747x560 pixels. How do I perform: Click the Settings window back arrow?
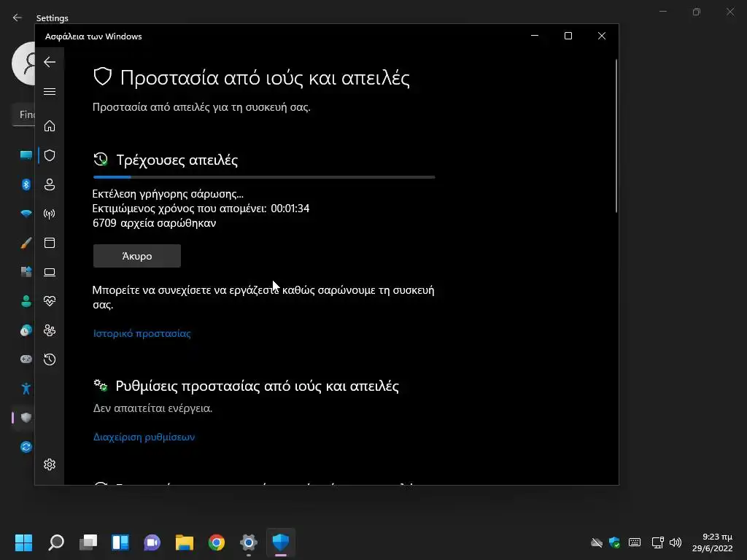coord(18,17)
